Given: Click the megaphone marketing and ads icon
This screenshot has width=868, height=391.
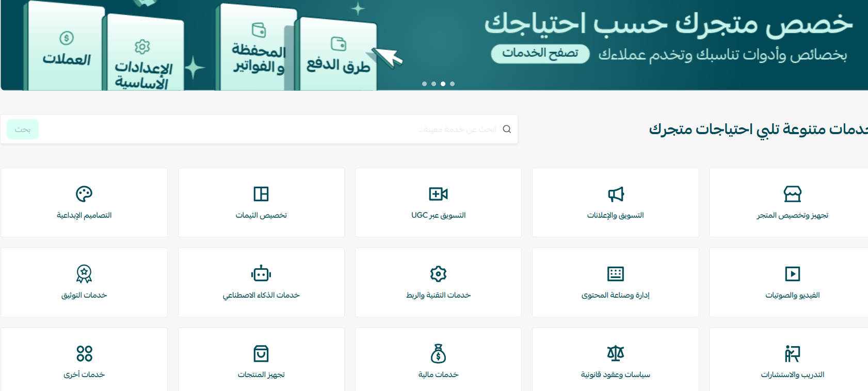Looking at the screenshot, I should (x=616, y=194).
